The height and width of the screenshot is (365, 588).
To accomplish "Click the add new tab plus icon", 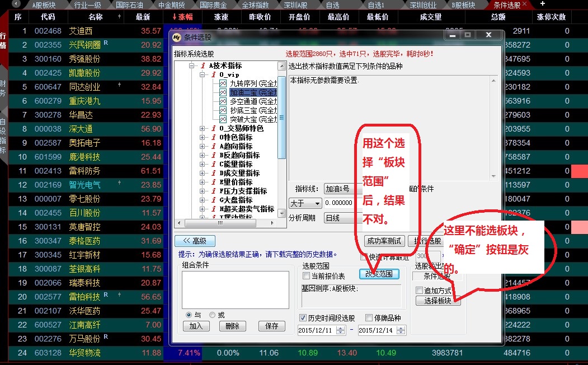I will click(542, 4).
